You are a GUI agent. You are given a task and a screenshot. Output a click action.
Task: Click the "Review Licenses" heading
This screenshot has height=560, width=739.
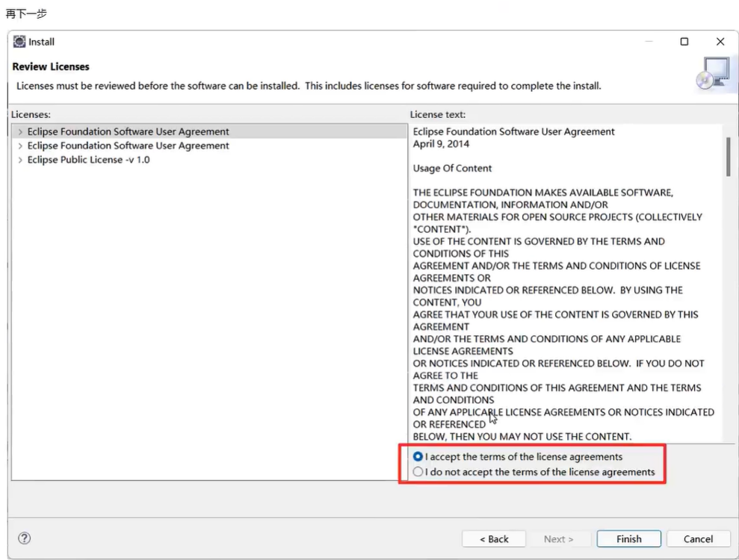tap(50, 66)
